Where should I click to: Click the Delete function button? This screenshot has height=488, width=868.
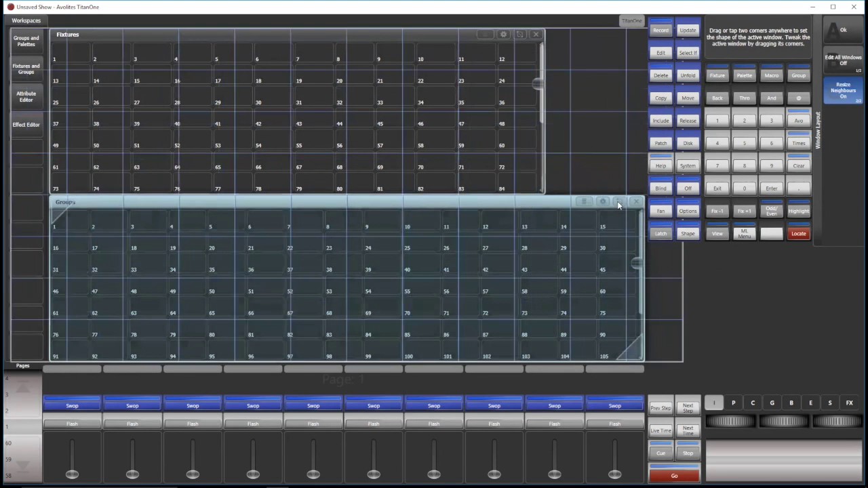click(x=660, y=75)
